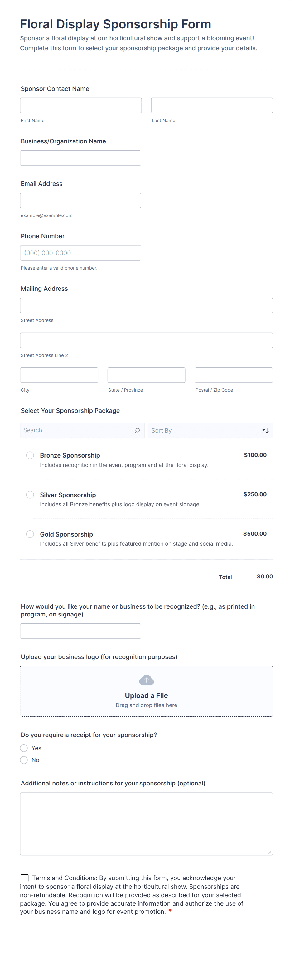Viewport: 290px width, 980px height.
Task: Click the cloud upload icon
Action: point(146,680)
